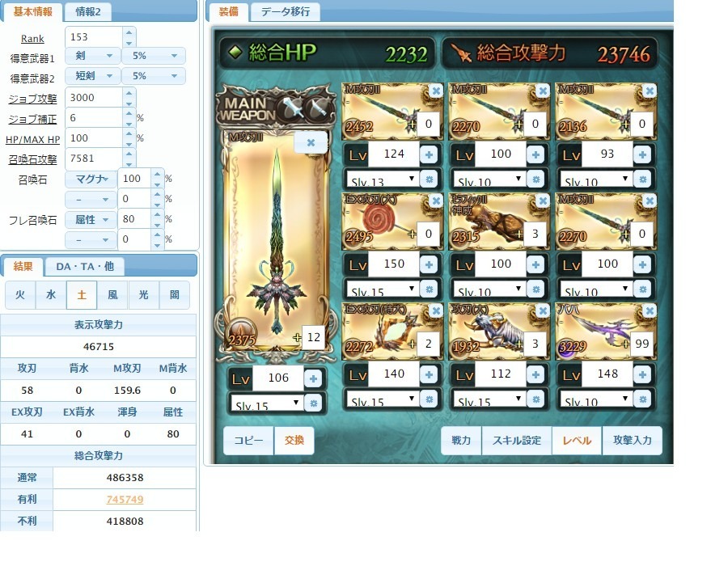Screen dimensions: 728x566
Task: Click the 745749 advantage link
Action: (125, 500)
